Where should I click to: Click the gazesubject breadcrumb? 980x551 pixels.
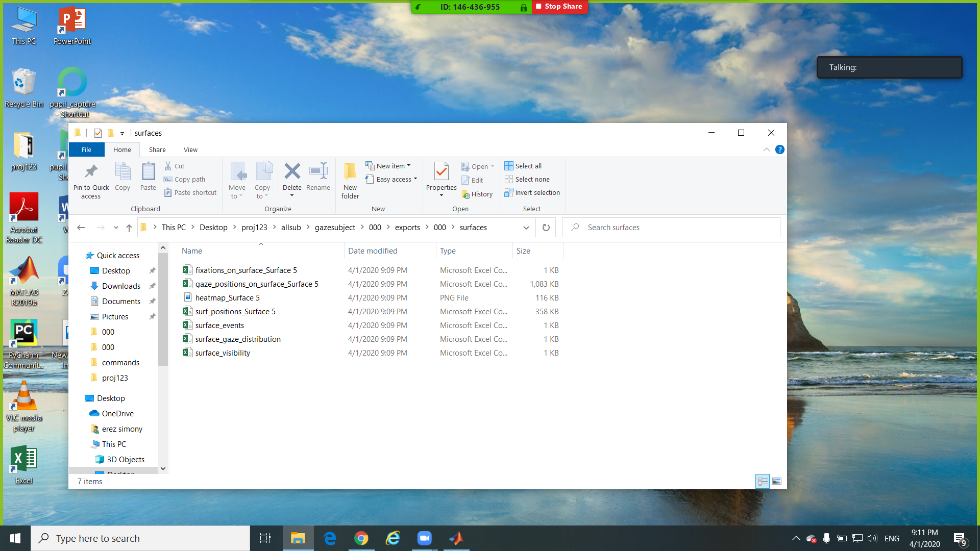335,228
